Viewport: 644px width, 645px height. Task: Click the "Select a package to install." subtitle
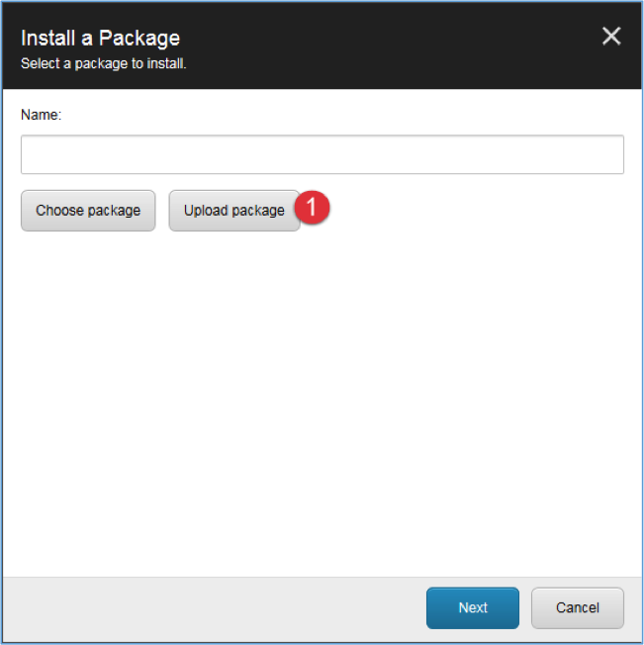[104, 63]
